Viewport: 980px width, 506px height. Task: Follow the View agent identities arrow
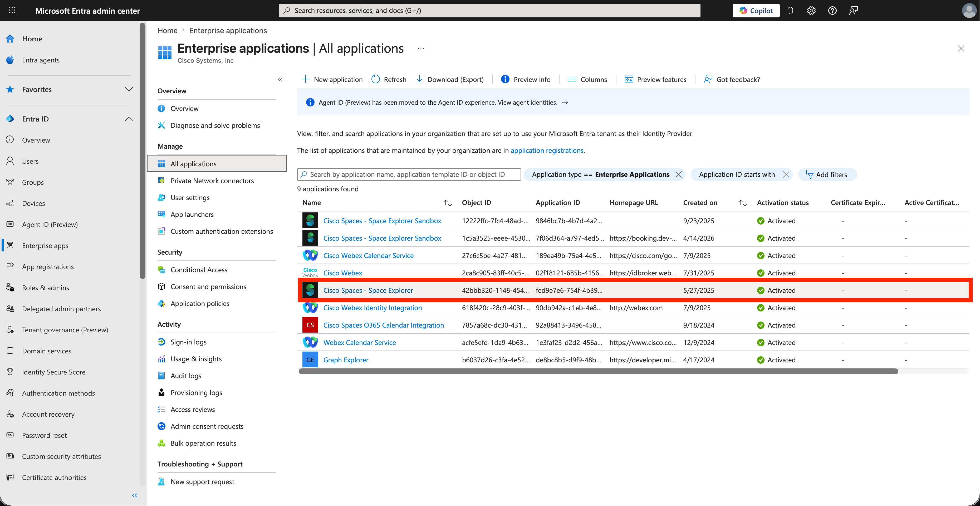(565, 102)
